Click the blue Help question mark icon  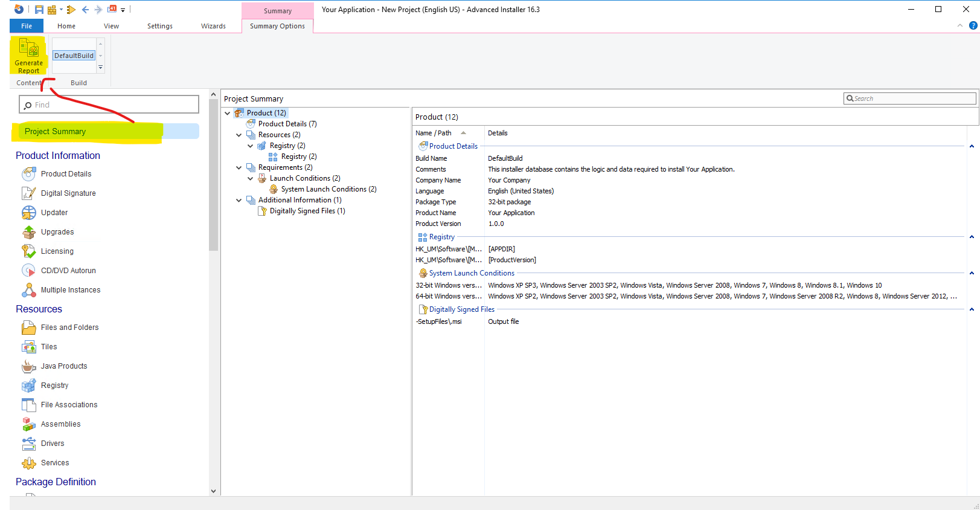pos(973,25)
